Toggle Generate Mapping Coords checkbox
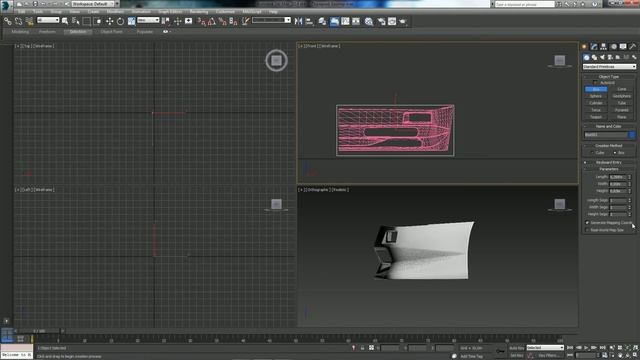Image resolution: width=640 pixels, height=360 pixels. pos(587,223)
